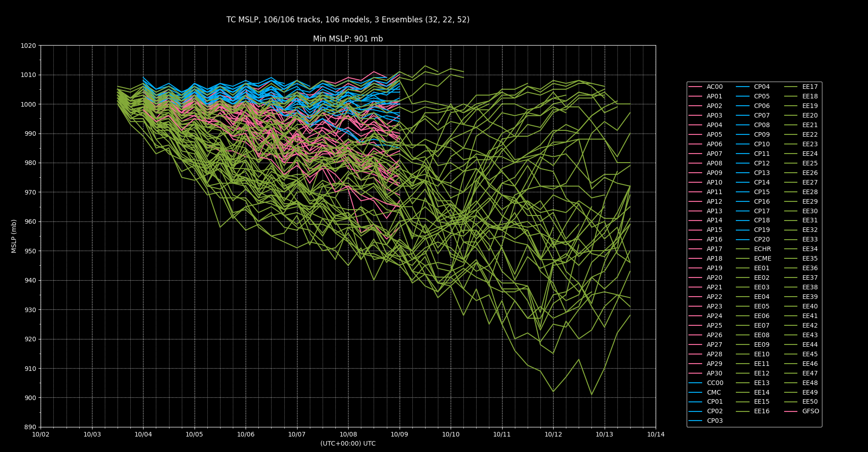The height and width of the screenshot is (452, 868).
Task: Click the 'MSLP (mb)' y-axis label
Action: tap(14, 236)
